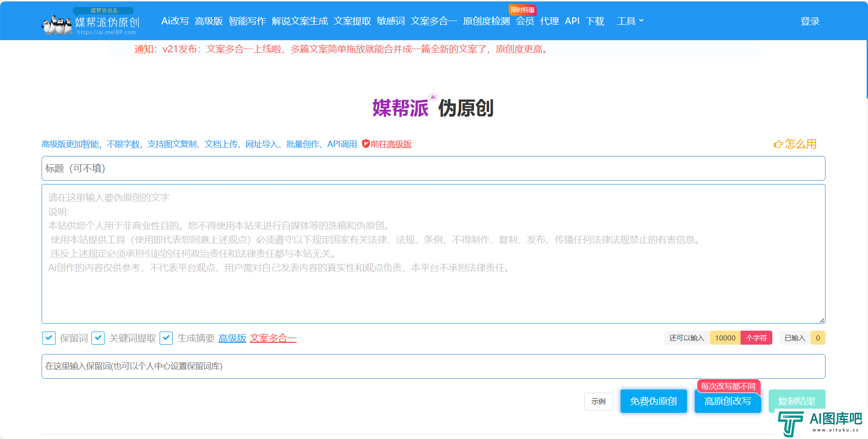The width and height of the screenshot is (868, 439).
Task: Go to 智能写作 page
Action: point(247,21)
